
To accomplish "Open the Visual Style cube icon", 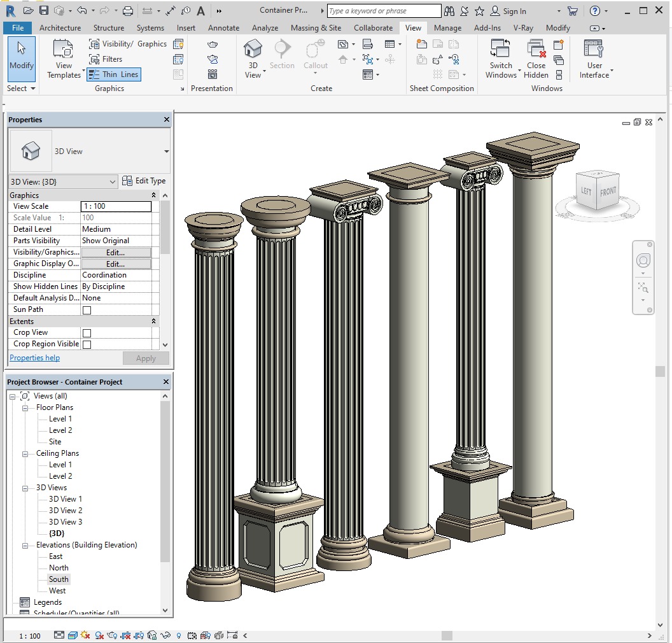I will (x=73, y=635).
